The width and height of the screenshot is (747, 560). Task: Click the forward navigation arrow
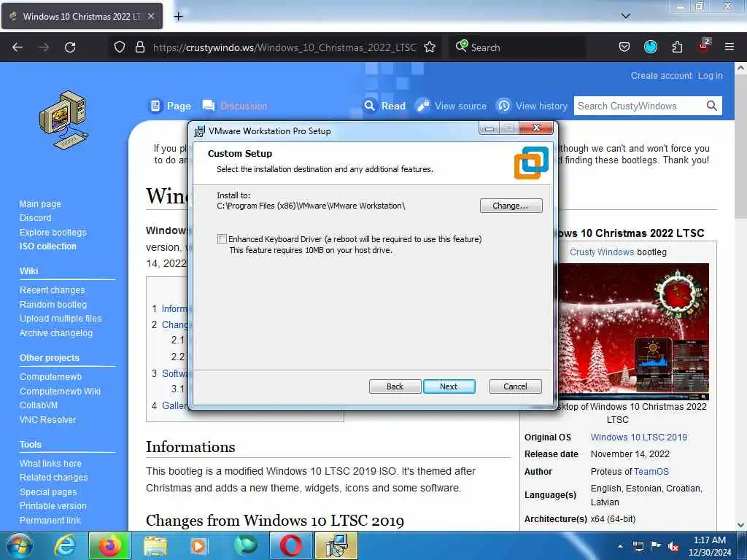[x=44, y=47]
